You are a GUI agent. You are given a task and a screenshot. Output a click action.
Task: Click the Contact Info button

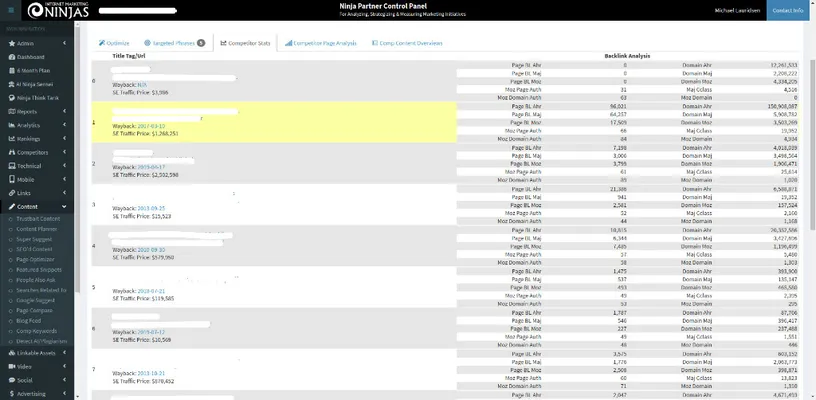pos(791,11)
